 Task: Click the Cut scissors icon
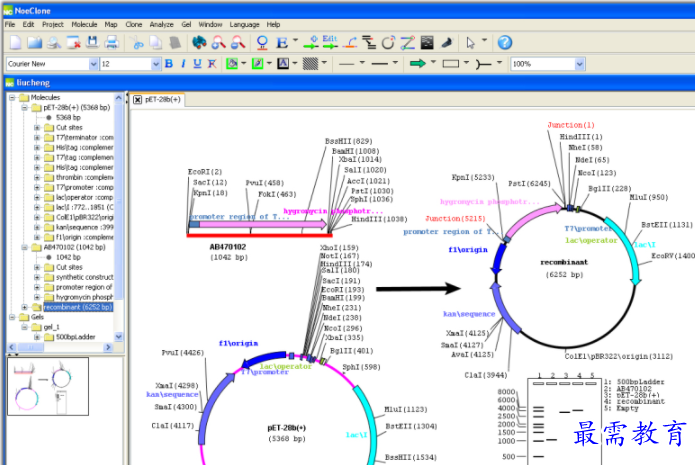coord(137,43)
